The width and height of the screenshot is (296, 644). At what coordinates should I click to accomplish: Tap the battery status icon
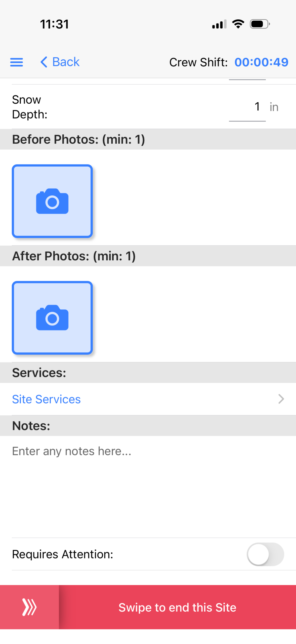point(260,24)
